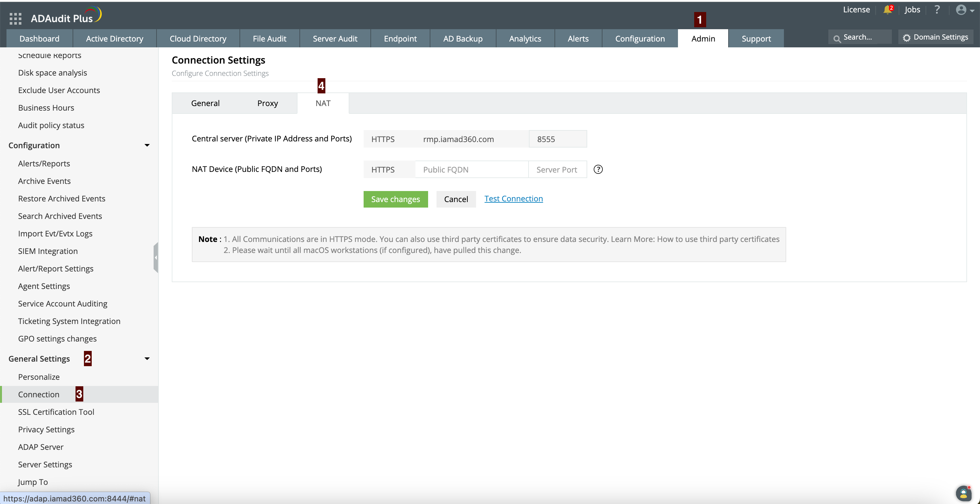Click the Save changes button
980x504 pixels.
[395, 199]
